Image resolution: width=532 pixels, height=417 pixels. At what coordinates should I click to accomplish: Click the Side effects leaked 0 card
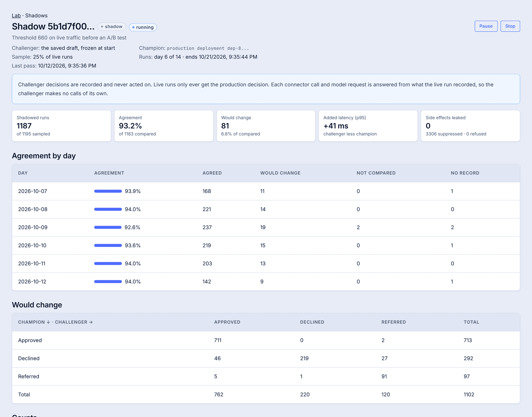470,126
